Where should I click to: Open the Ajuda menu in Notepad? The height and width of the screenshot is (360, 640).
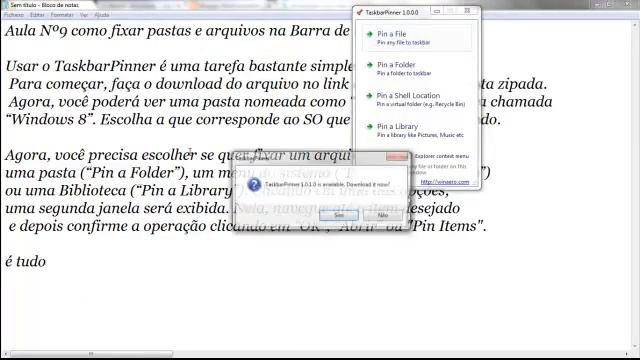(102, 15)
